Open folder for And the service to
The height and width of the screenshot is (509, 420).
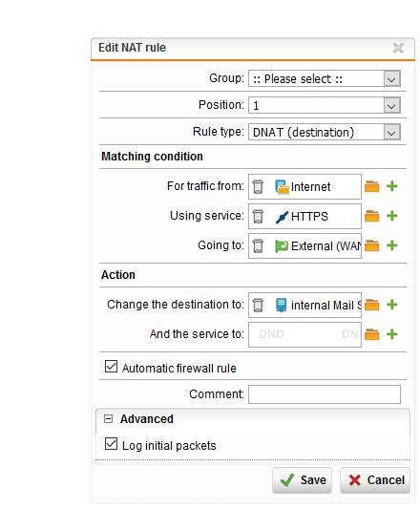coord(372,334)
